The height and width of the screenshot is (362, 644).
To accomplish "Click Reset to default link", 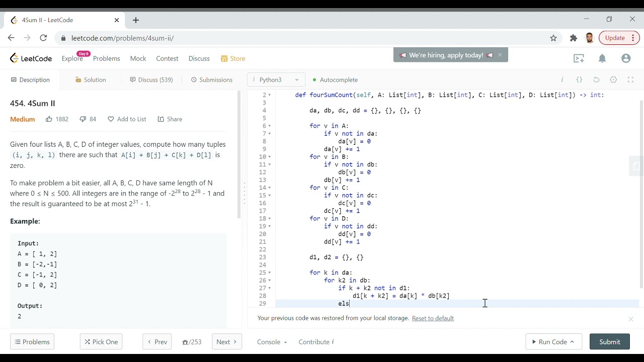I will [433, 318].
